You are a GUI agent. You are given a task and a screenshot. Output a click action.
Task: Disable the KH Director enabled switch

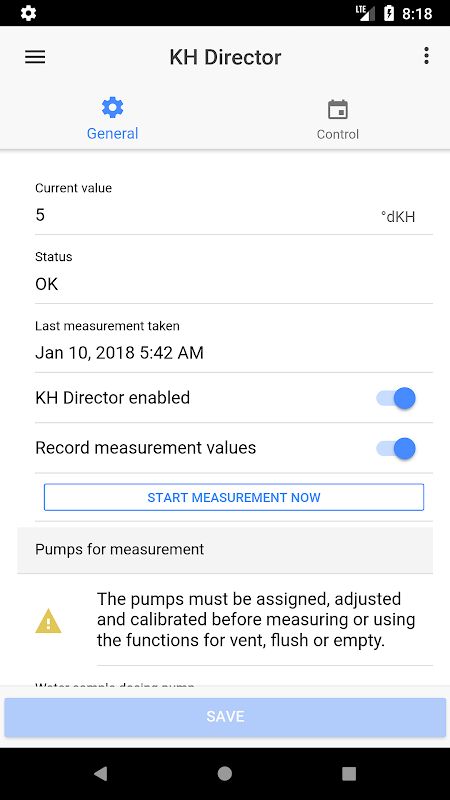coord(396,398)
